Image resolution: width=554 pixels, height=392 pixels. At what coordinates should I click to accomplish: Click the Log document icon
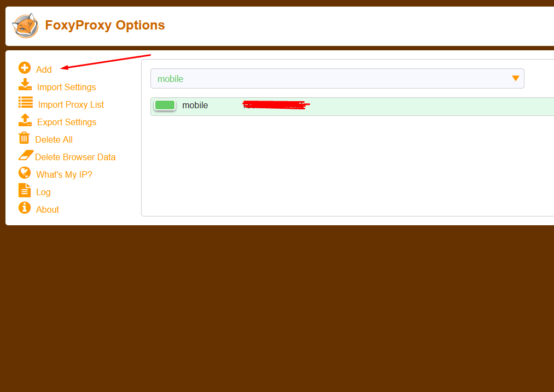pos(25,190)
